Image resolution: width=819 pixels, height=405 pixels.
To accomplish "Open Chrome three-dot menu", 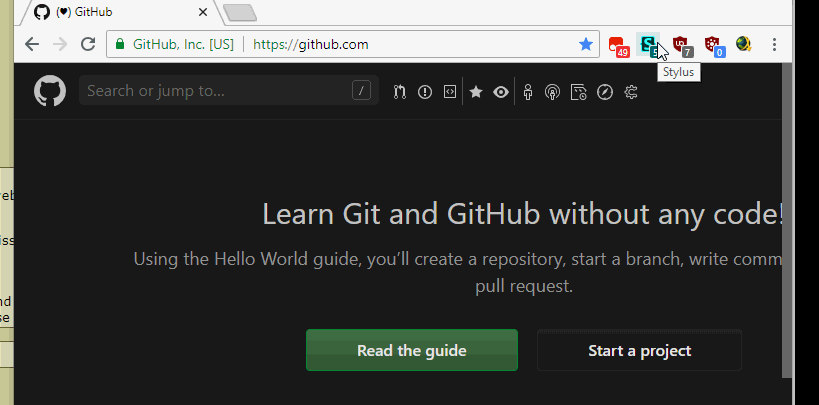I will pyautogui.click(x=775, y=44).
